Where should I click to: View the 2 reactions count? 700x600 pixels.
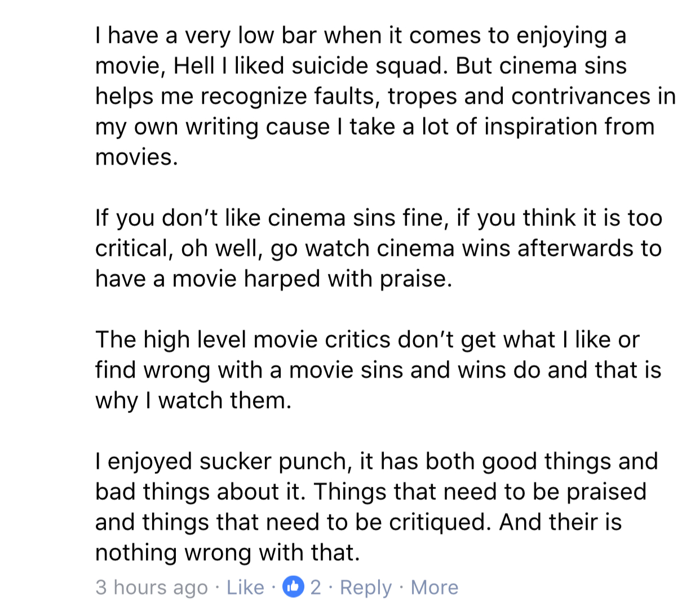[x=316, y=587]
